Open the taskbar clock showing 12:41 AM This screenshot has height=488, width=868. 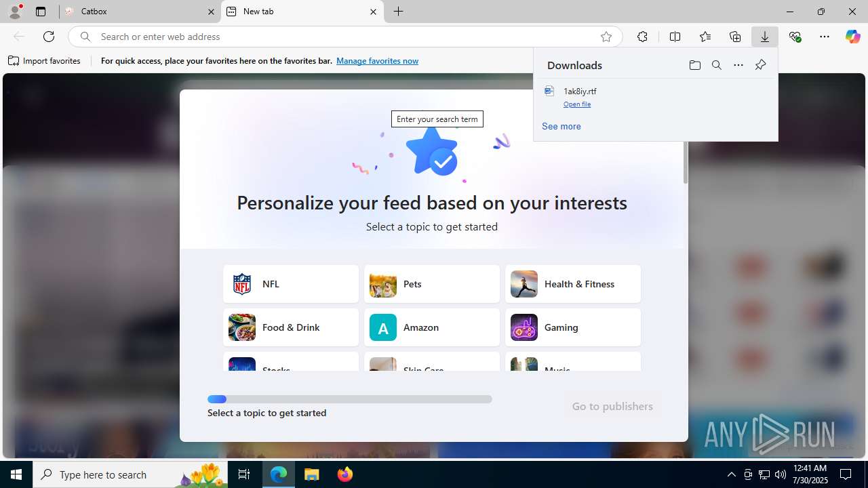point(810,474)
